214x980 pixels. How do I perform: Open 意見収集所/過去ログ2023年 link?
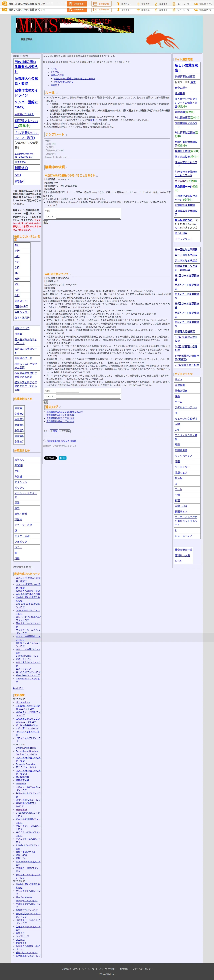[60, 415]
